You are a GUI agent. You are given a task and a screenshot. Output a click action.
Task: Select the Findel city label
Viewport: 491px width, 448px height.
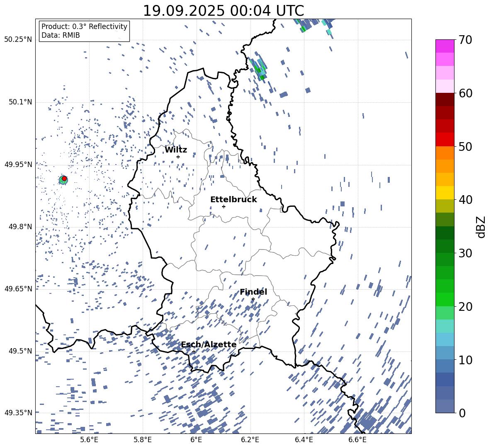pos(253,292)
